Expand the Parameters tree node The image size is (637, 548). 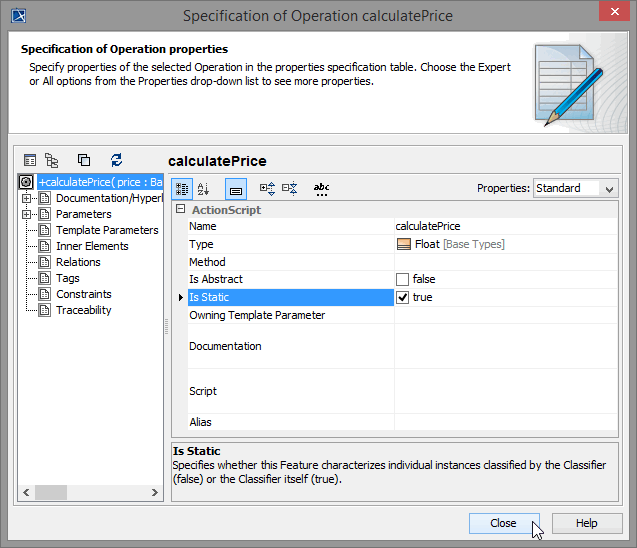(27, 214)
